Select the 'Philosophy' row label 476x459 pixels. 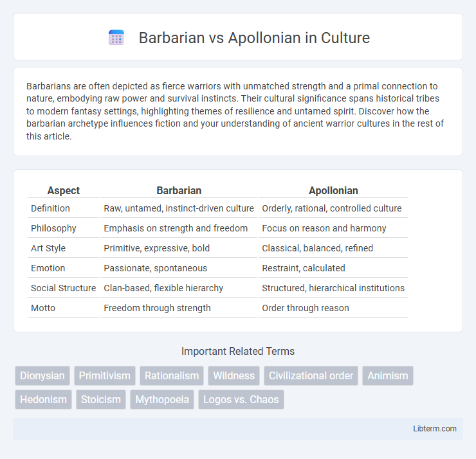tap(53, 228)
